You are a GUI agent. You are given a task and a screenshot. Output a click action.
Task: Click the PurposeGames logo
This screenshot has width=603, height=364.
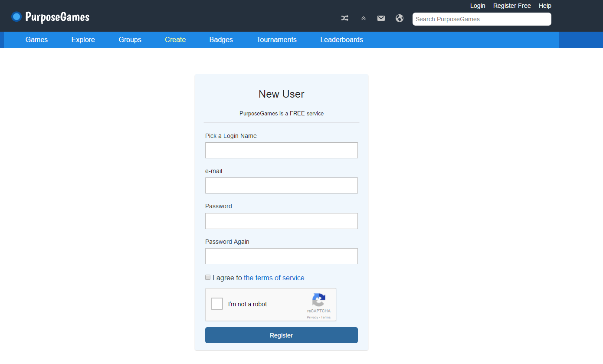coord(50,17)
